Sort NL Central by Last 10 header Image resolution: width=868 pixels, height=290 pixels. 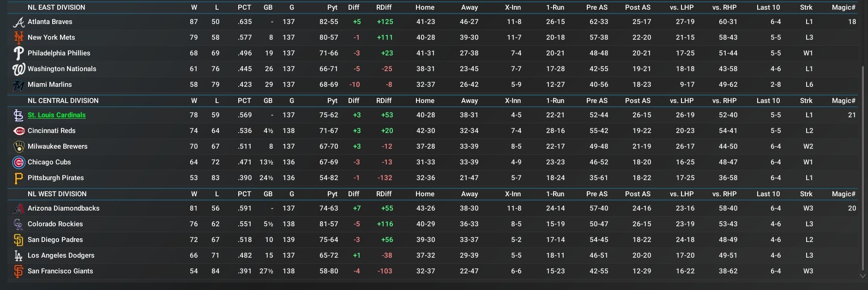pyautogui.click(x=768, y=101)
